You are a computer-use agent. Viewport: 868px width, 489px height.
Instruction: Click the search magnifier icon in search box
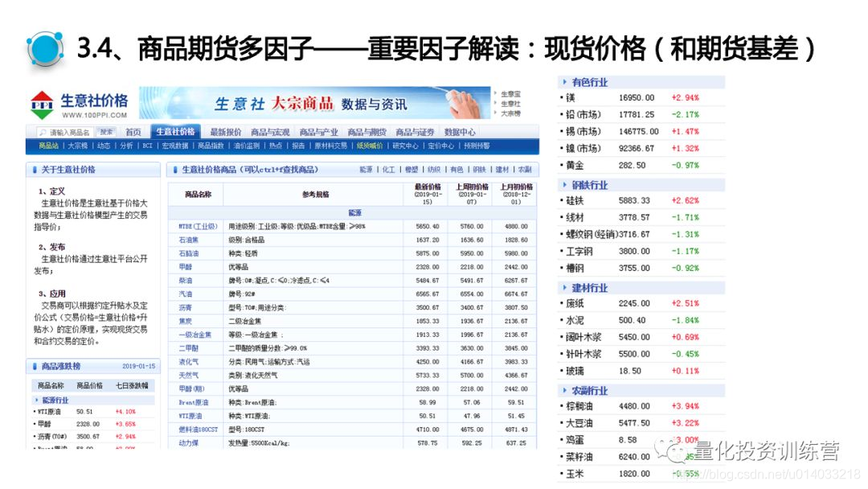coord(43,133)
